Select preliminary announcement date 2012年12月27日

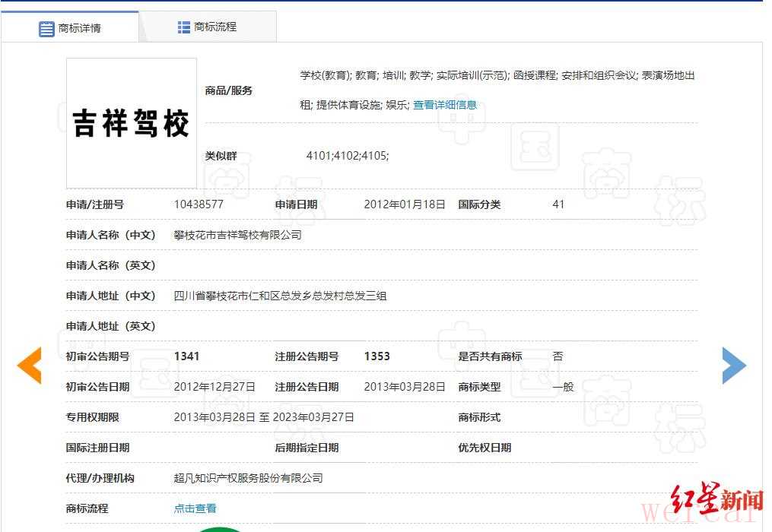pyautogui.click(x=214, y=387)
